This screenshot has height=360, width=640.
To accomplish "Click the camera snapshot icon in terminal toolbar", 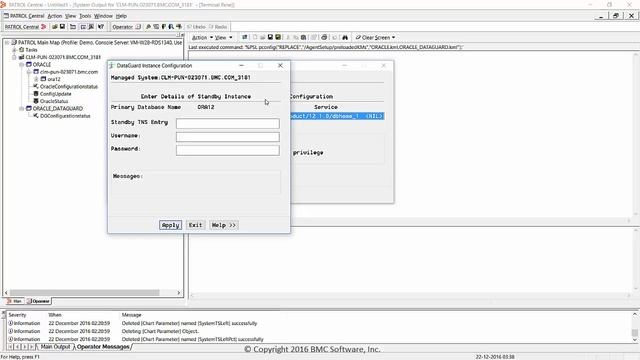I will click(x=303, y=37).
